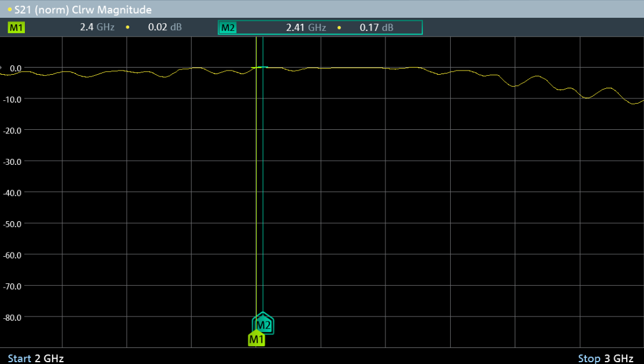Click the yellow trace dot beside 2.4 GHz
The image size is (644, 364).
[x=127, y=27]
